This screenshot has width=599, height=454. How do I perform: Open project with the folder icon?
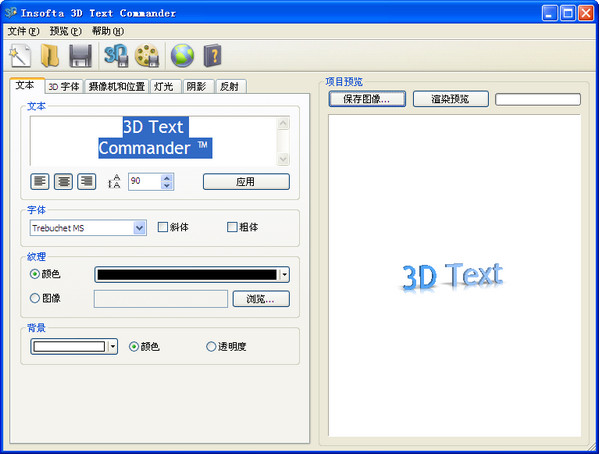(x=50, y=56)
